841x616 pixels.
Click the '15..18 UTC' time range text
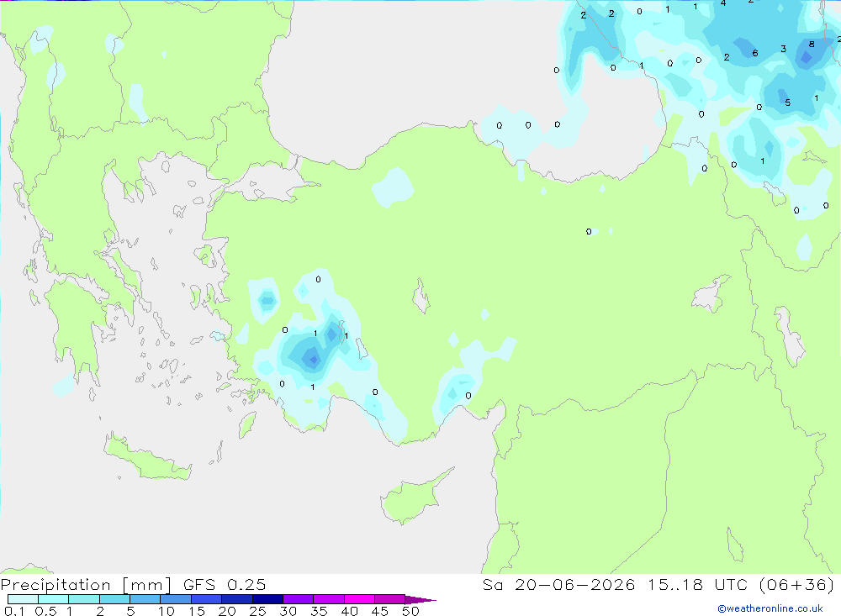[x=697, y=585]
